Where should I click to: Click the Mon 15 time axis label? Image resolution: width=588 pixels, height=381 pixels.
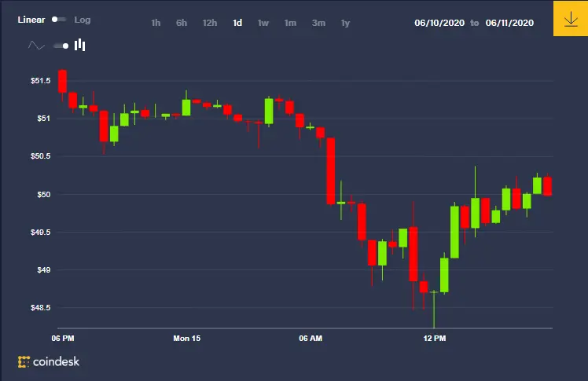point(187,339)
